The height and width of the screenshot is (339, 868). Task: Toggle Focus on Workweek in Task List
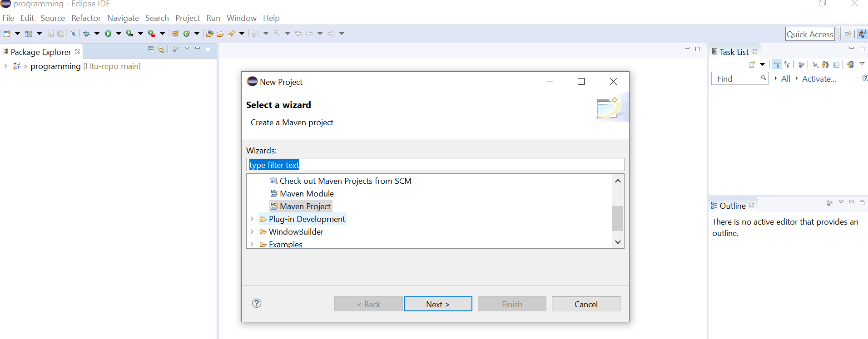[x=801, y=65]
